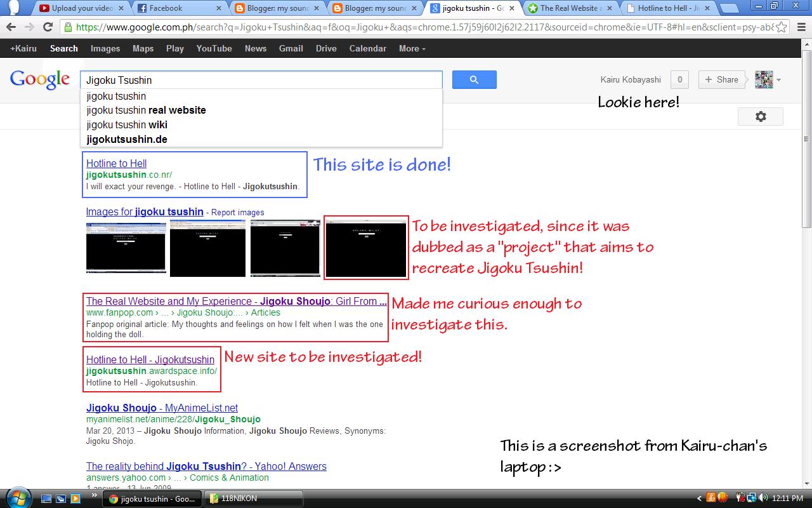Open Jigoku Shoujo - MyAnimeList.net result
The image size is (812, 508).
(x=162, y=408)
